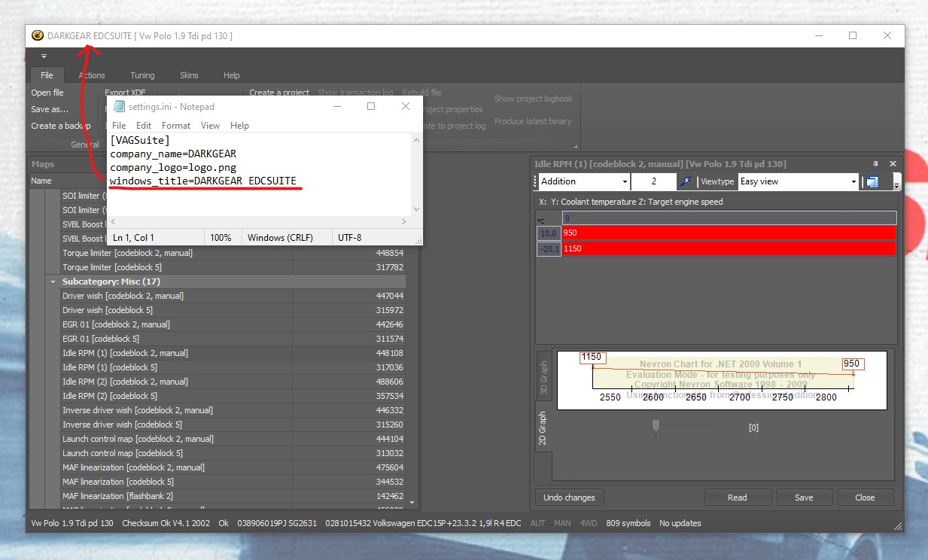This screenshot has height=560, width=928.
Task: Open the map toolbar overflow options arrow
Action: [x=896, y=182]
